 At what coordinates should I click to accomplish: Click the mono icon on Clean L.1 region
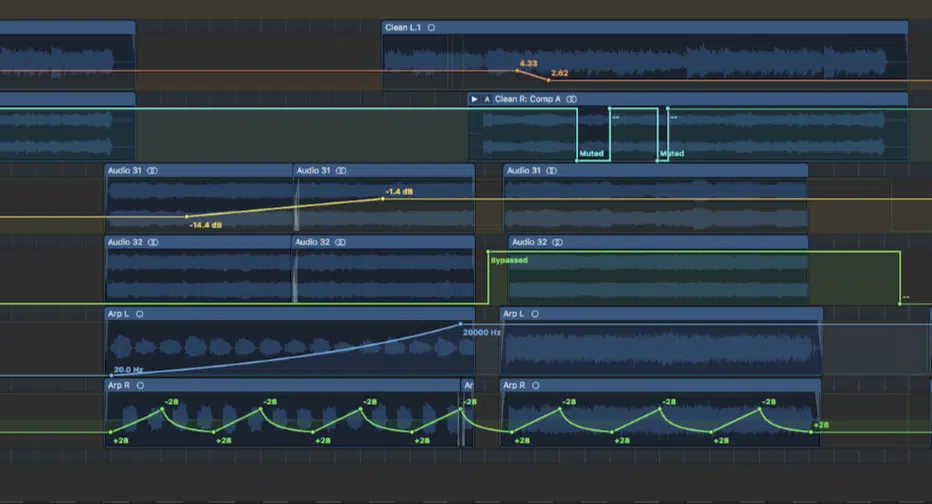point(432,28)
